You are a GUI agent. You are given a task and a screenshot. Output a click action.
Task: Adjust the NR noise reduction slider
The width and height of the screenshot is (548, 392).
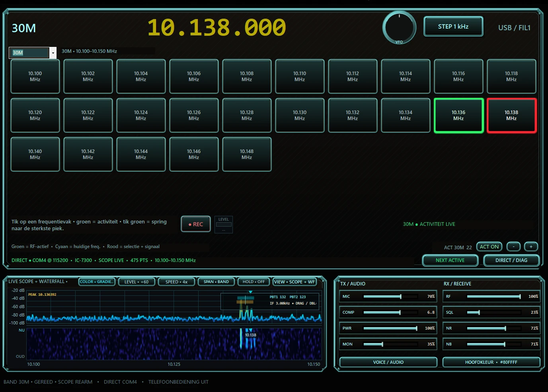494,328
